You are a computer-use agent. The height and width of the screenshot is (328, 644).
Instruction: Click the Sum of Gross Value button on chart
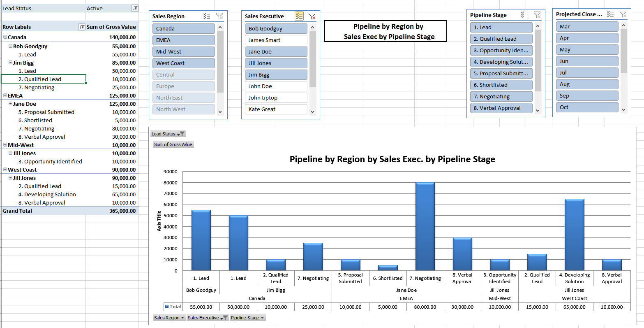[173, 144]
